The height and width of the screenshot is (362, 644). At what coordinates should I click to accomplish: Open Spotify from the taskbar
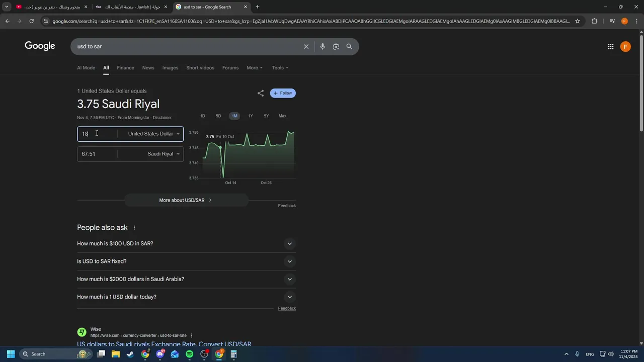point(189,354)
